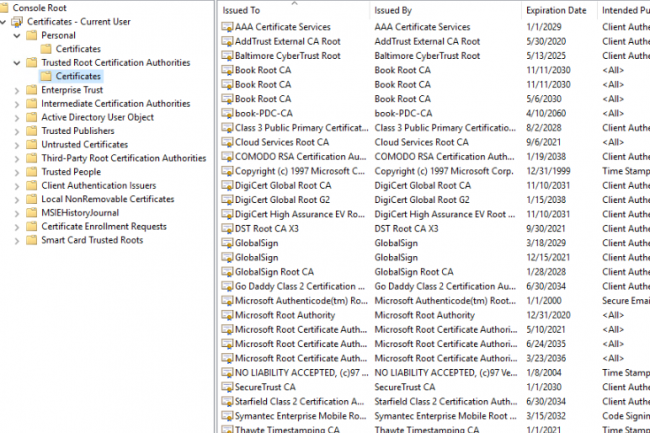Select the Untrusted Certificates tree item
The width and height of the screenshot is (650, 433).
point(84,145)
